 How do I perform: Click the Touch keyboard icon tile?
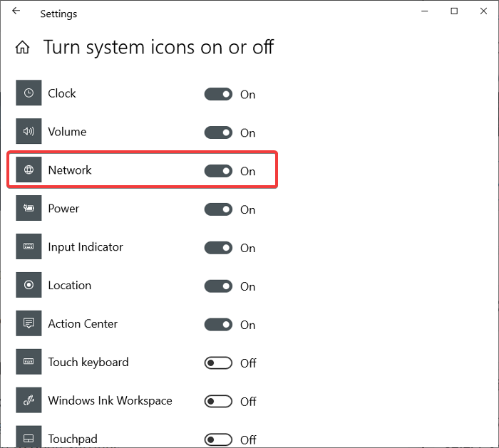29,363
